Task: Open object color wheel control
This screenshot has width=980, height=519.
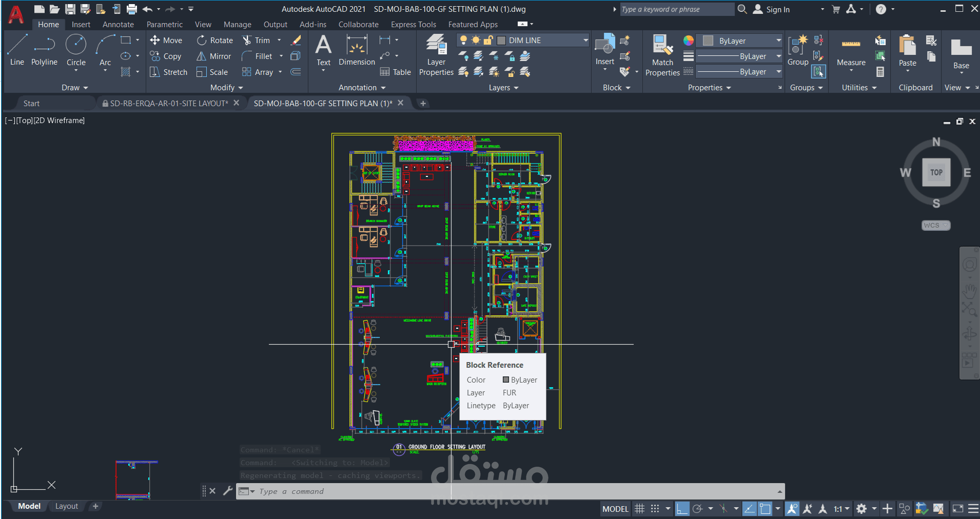Action: click(x=689, y=41)
